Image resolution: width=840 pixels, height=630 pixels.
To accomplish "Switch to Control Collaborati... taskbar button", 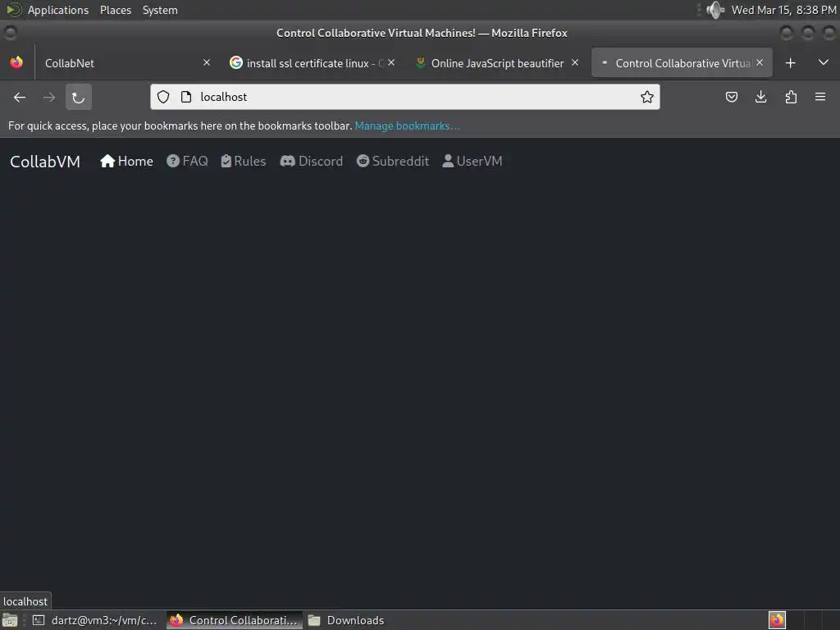I will (x=234, y=620).
